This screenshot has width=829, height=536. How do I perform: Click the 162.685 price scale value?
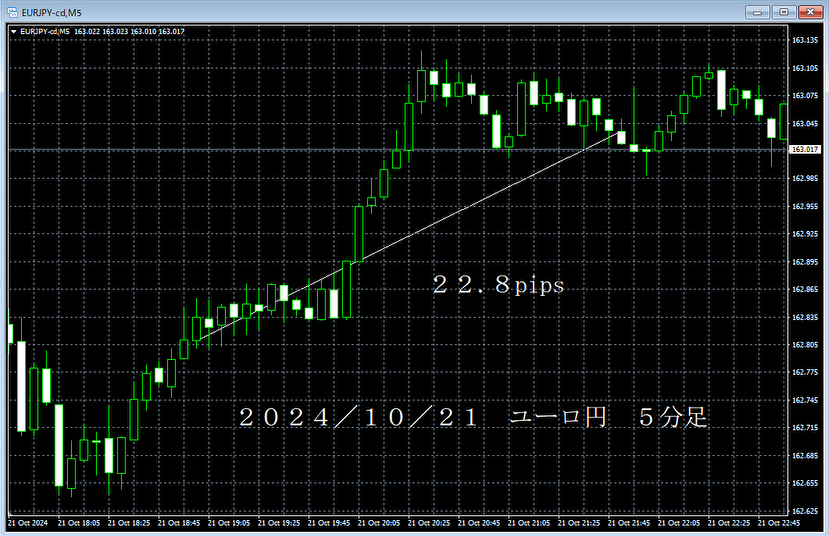805,456
